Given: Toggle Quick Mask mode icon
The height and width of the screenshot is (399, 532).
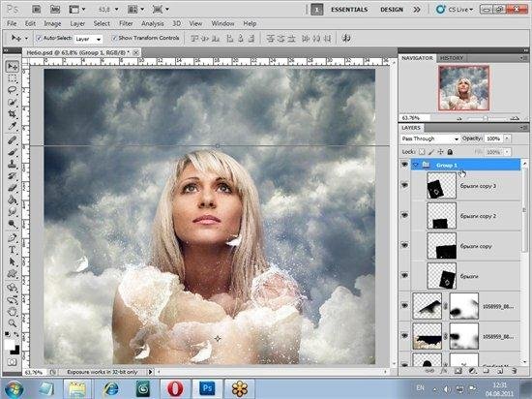Looking at the screenshot, I should click(13, 361).
